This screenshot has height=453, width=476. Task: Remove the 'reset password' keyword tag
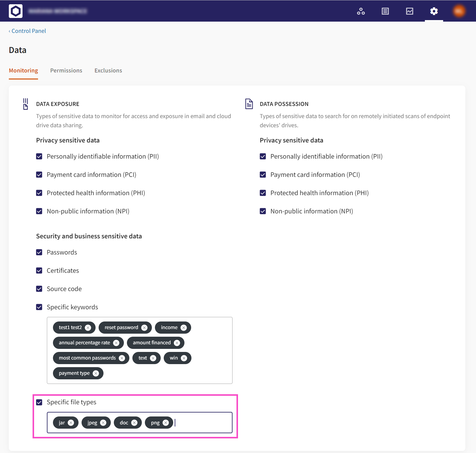pyautogui.click(x=145, y=328)
